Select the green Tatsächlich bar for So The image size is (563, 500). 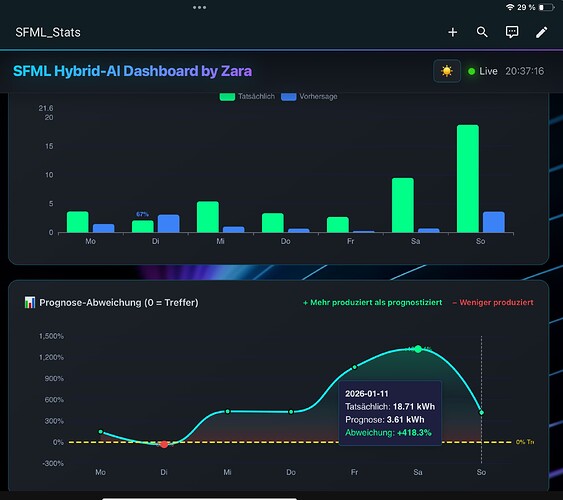(x=468, y=179)
